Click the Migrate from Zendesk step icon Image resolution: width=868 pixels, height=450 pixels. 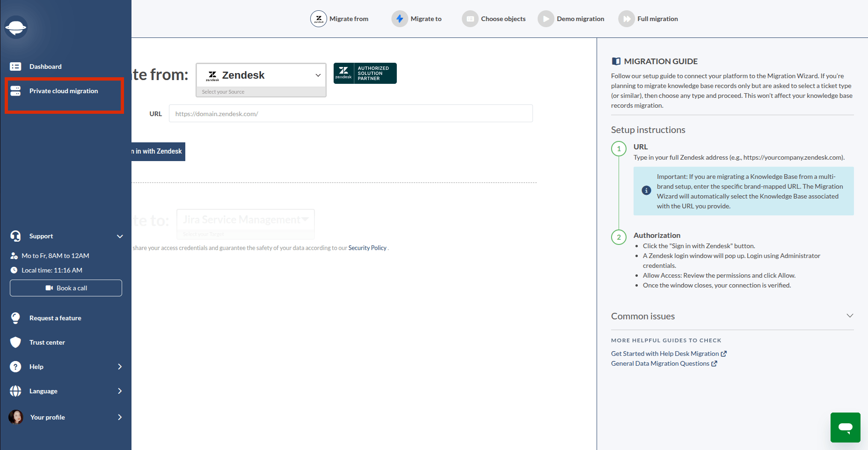319,19
